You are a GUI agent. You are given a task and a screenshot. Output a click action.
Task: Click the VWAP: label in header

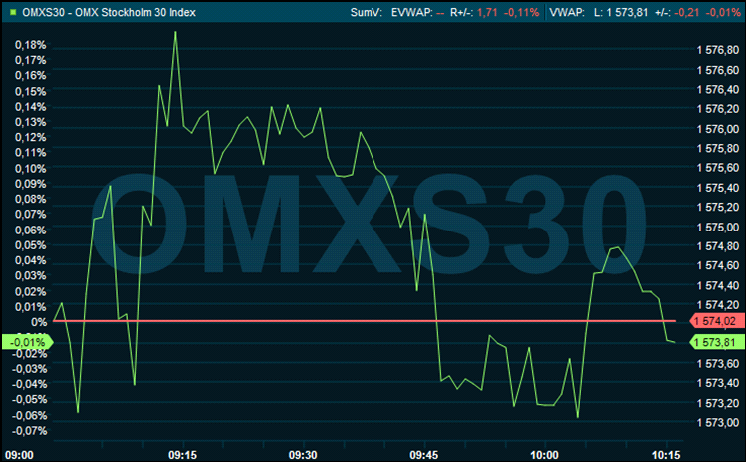coord(567,12)
